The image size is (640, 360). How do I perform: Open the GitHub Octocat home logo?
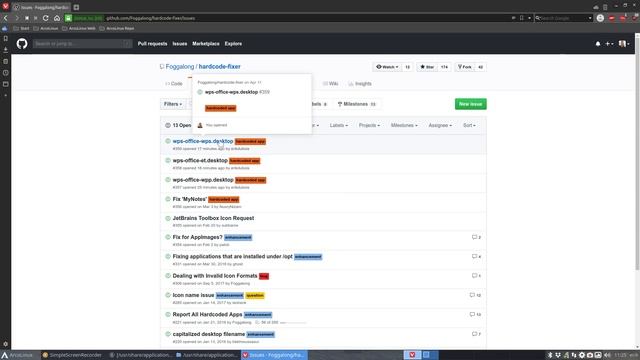[x=22, y=43]
